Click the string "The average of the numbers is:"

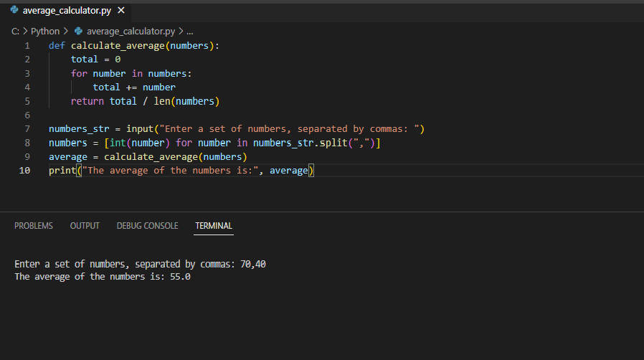(170, 171)
